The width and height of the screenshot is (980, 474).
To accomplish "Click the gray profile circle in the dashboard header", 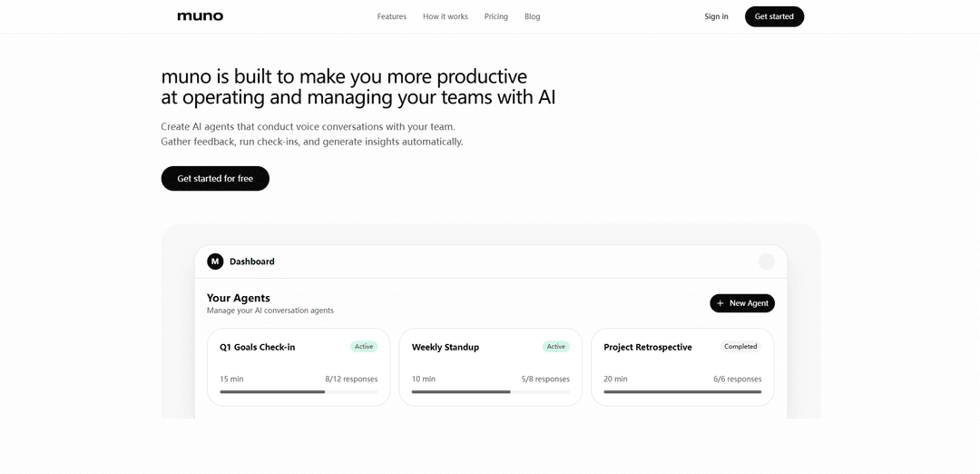I will point(767,262).
